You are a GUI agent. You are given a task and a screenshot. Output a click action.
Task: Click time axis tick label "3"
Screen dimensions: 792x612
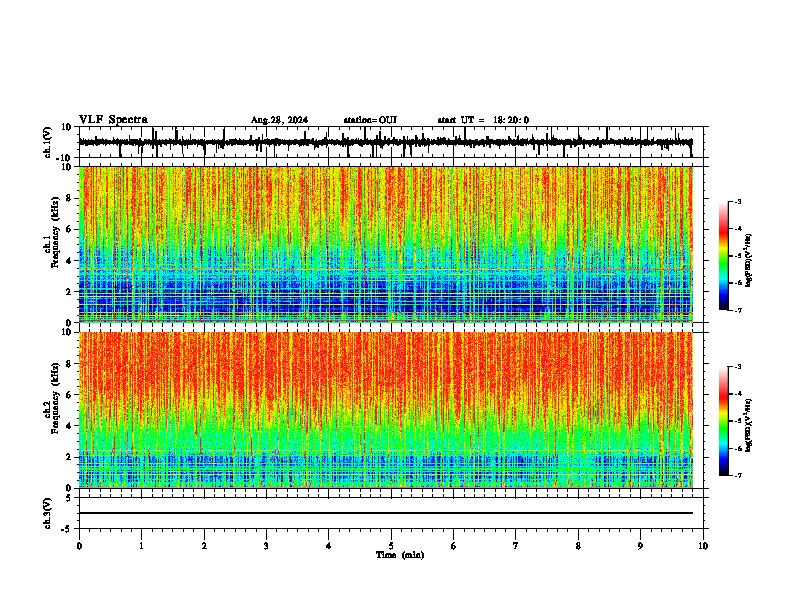point(266,546)
